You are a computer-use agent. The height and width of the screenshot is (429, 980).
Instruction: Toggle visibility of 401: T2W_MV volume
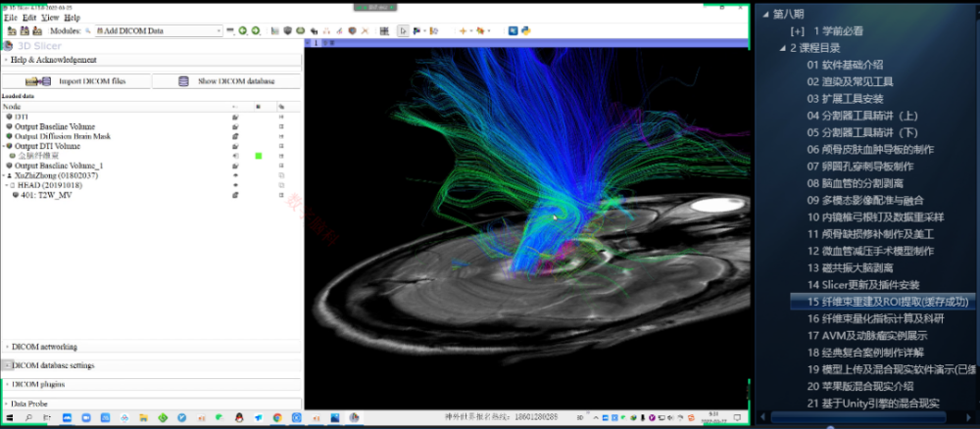[x=235, y=195]
